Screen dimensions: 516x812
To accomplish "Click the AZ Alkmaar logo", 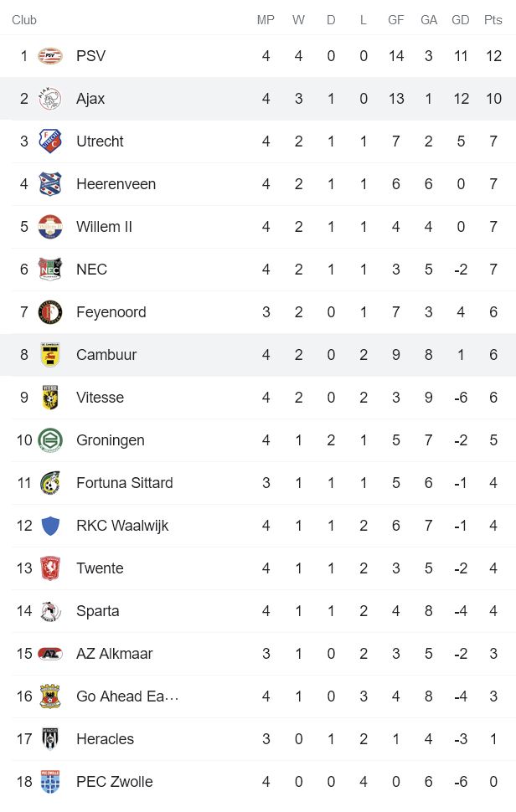I will click(50, 654).
